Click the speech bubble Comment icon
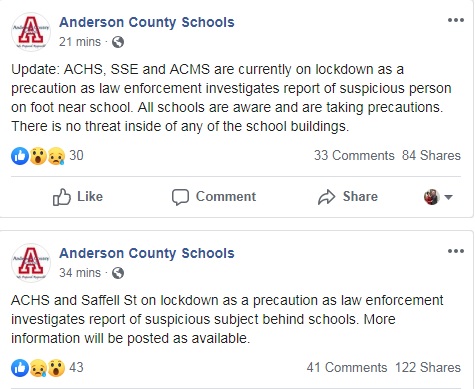 [180, 197]
